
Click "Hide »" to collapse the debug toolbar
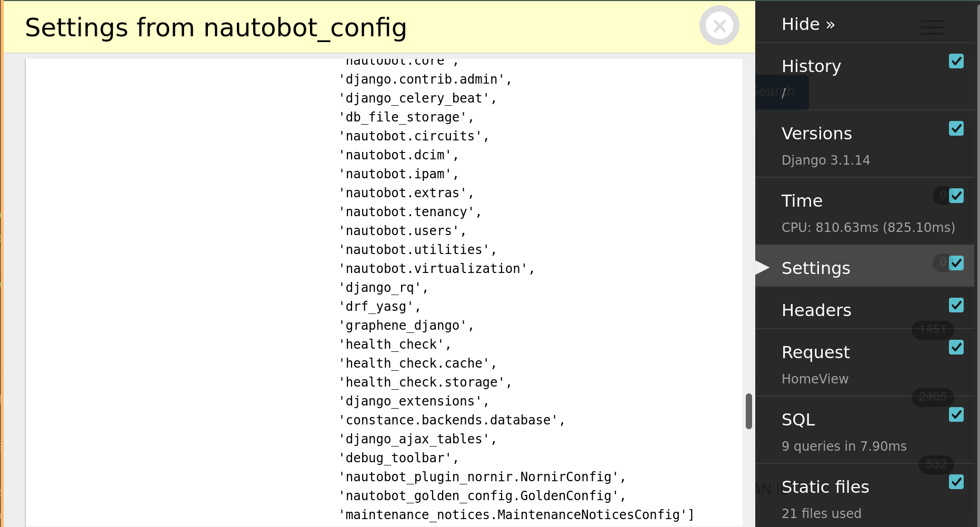pyautogui.click(x=808, y=24)
